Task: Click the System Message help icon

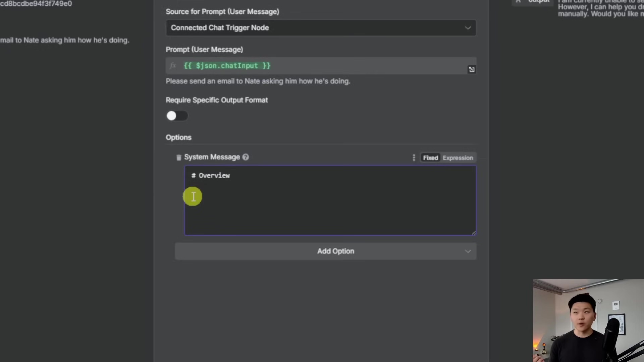Action: (x=246, y=157)
